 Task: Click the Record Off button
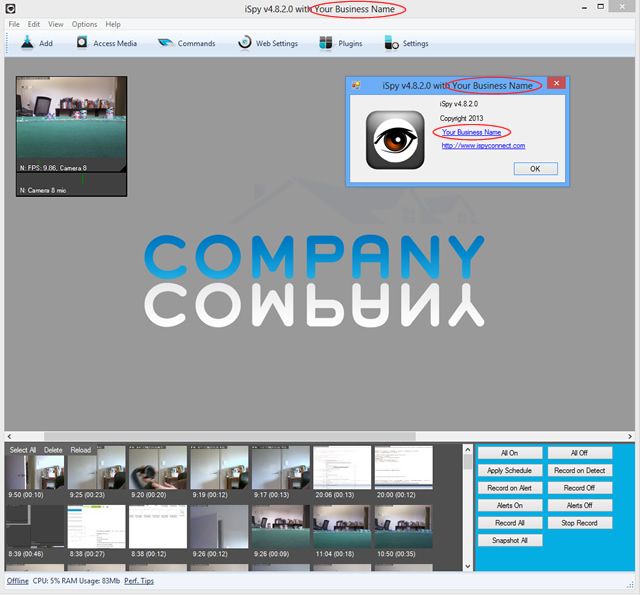(x=580, y=488)
